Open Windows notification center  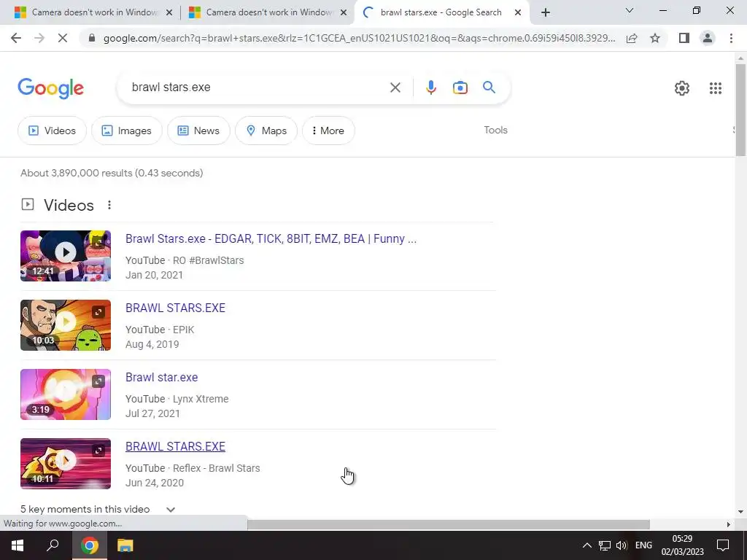[723, 545]
